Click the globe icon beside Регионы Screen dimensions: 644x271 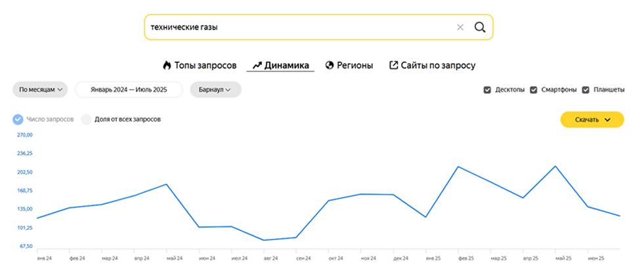pos(330,66)
